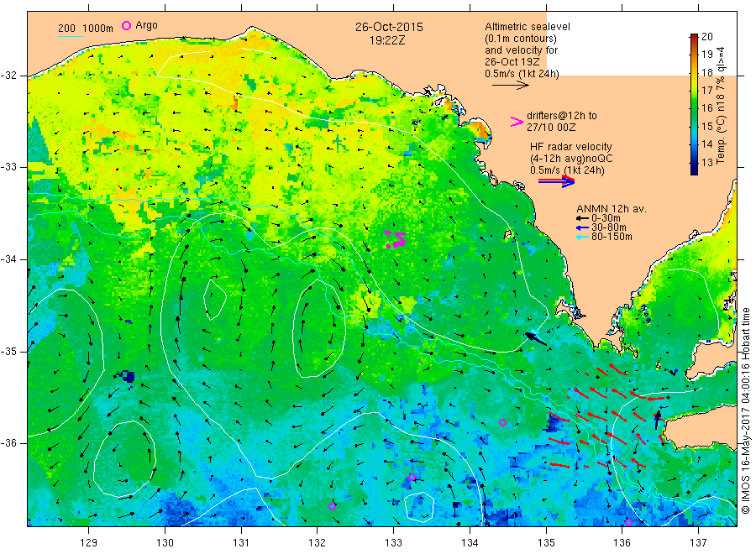Screen dimensions: 756x554
Task: Click the Argo float near 133.2E 36.4S
Action: [x=412, y=478]
